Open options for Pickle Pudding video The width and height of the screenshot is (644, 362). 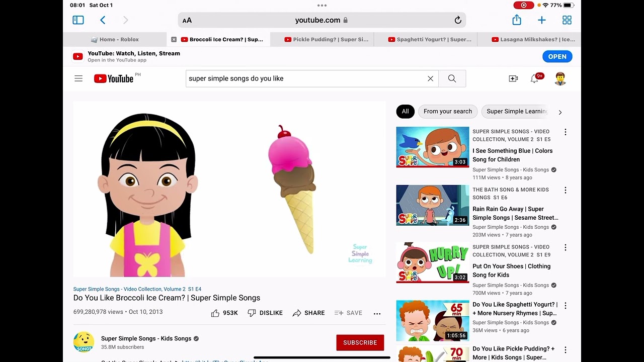pyautogui.click(x=566, y=349)
